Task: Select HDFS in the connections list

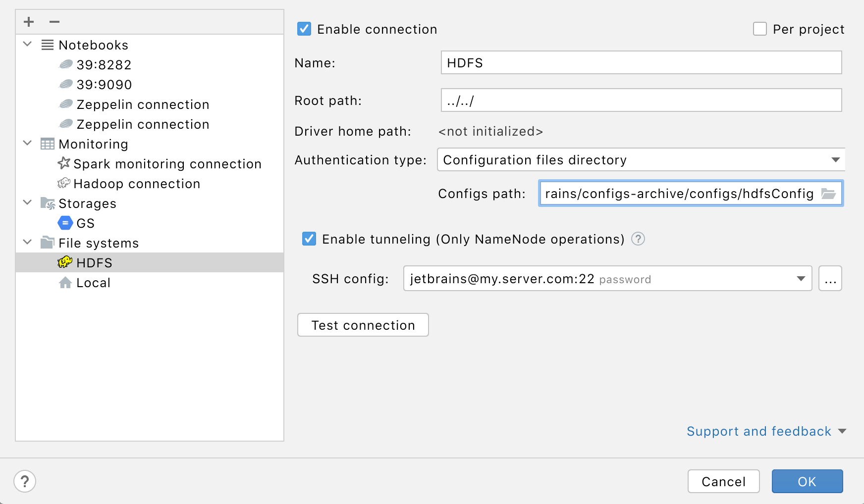Action: pos(95,262)
